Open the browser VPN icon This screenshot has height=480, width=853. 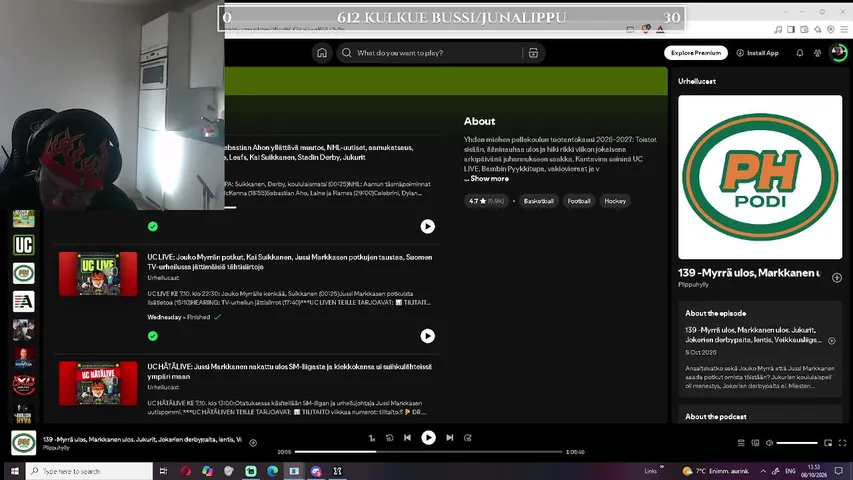pos(831,29)
